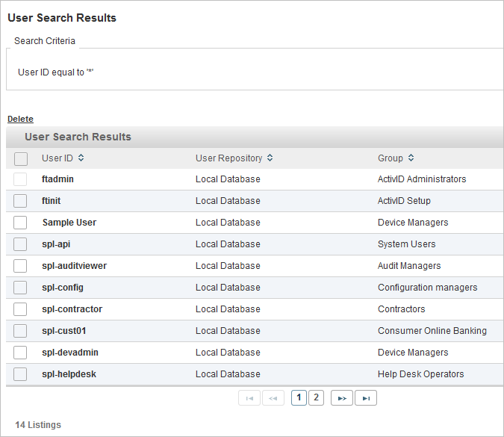The height and width of the screenshot is (437, 504).
Task: Check the box for ftinit
Action: [20, 201]
